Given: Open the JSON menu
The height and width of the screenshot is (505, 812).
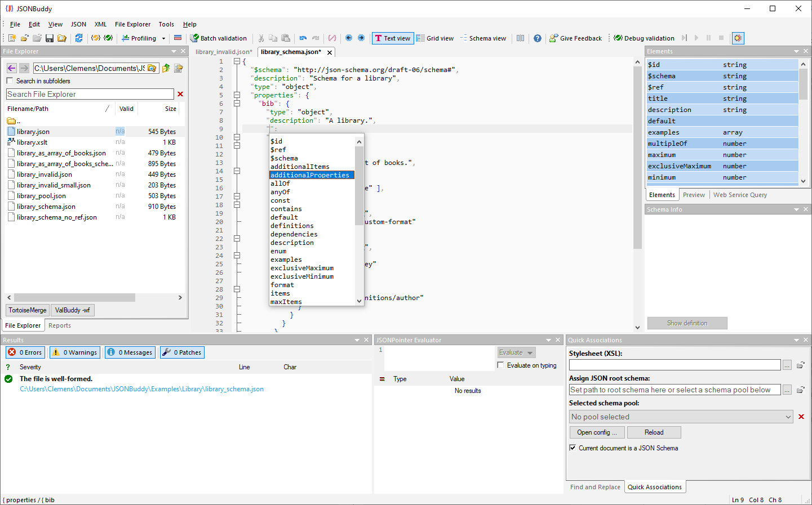Looking at the screenshot, I should tap(78, 24).
